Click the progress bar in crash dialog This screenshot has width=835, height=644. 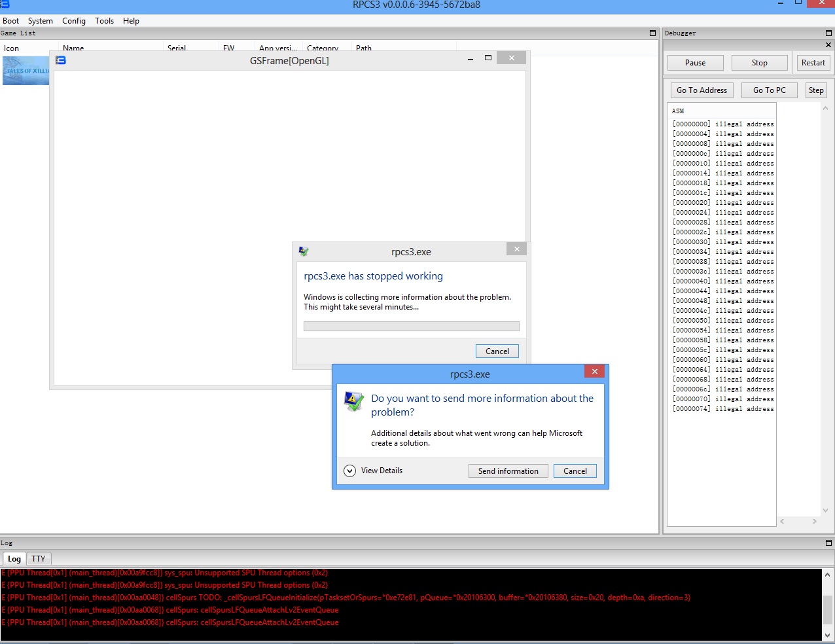(412, 326)
